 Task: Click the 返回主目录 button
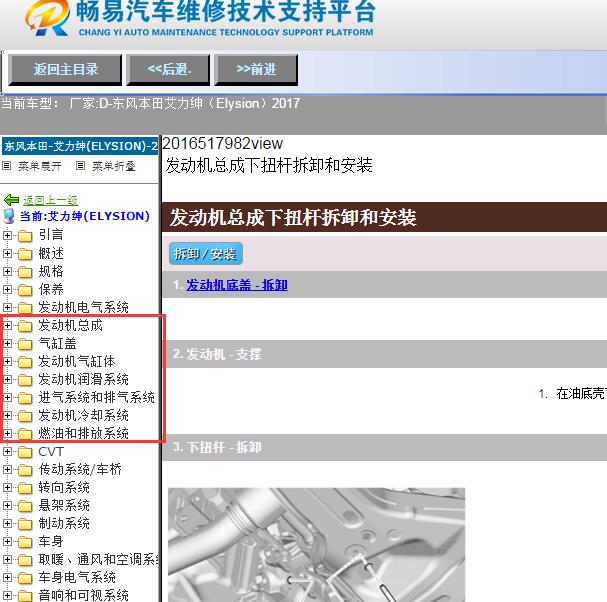pyautogui.click(x=65, y=70)
